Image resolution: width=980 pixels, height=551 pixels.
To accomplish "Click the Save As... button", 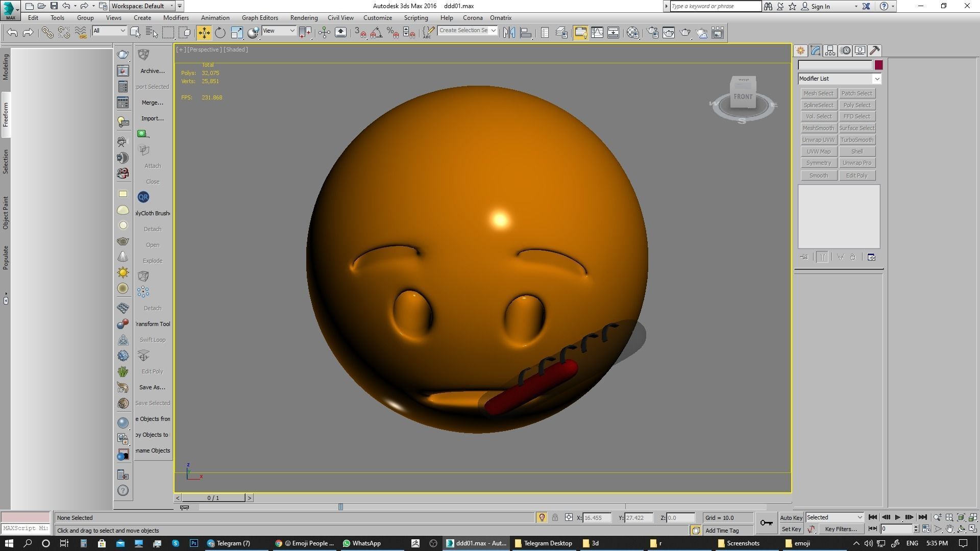I will tap(152, 387).
